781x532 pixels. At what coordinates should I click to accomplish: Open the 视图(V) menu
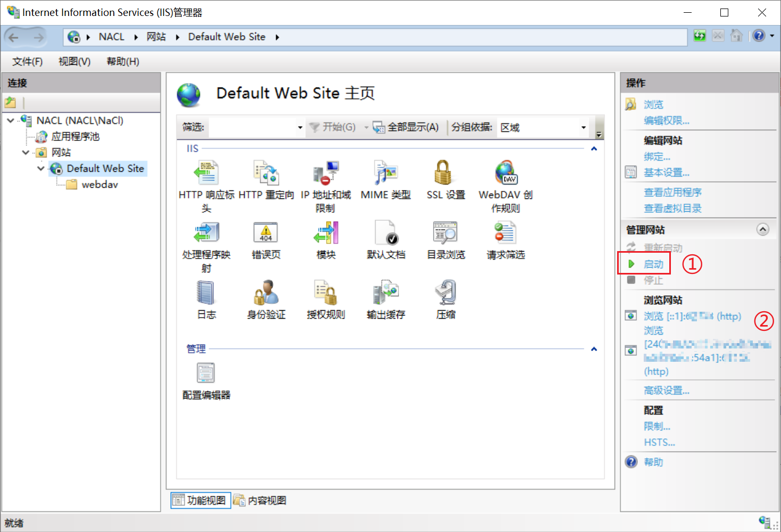click(74, 62)
